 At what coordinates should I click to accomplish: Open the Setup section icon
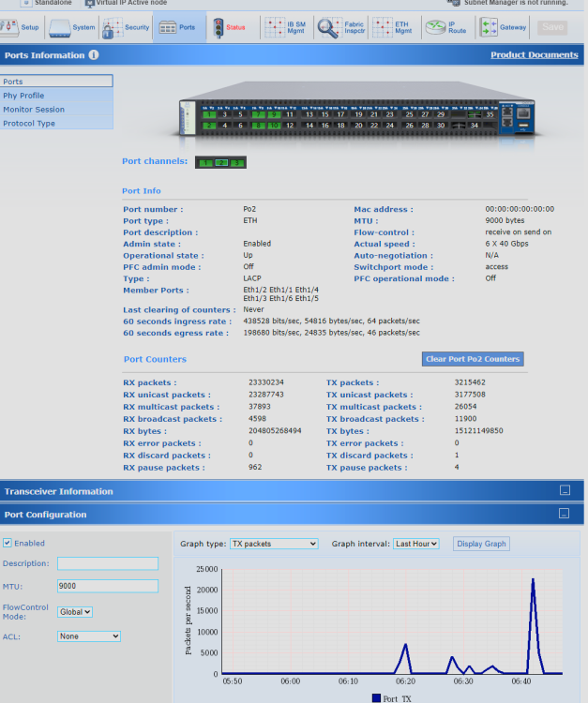[x=9, y=27]
